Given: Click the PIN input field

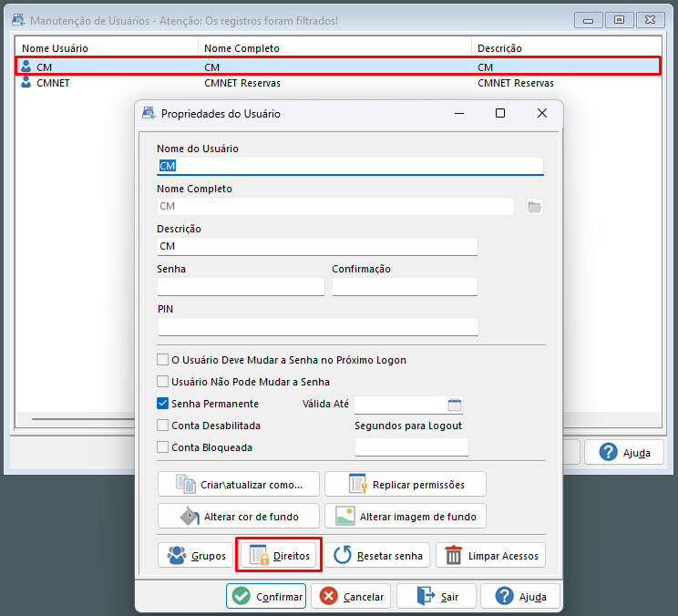Looking at the screenshot, I should (318, 327).
